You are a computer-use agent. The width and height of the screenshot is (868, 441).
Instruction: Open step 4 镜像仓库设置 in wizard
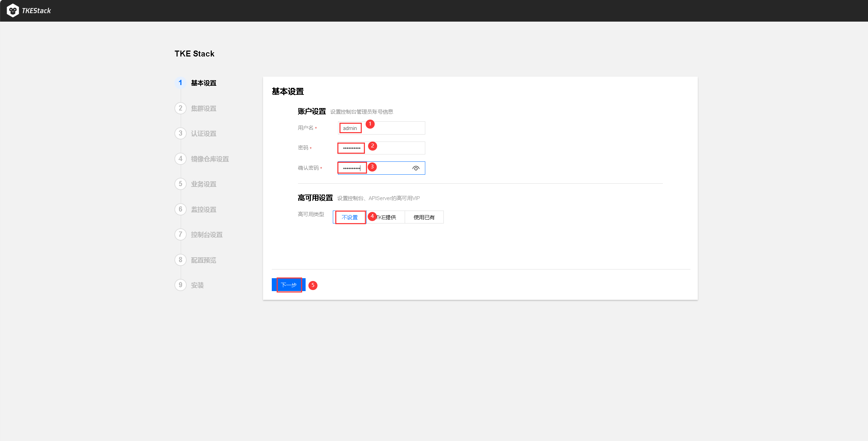[202, 159]
